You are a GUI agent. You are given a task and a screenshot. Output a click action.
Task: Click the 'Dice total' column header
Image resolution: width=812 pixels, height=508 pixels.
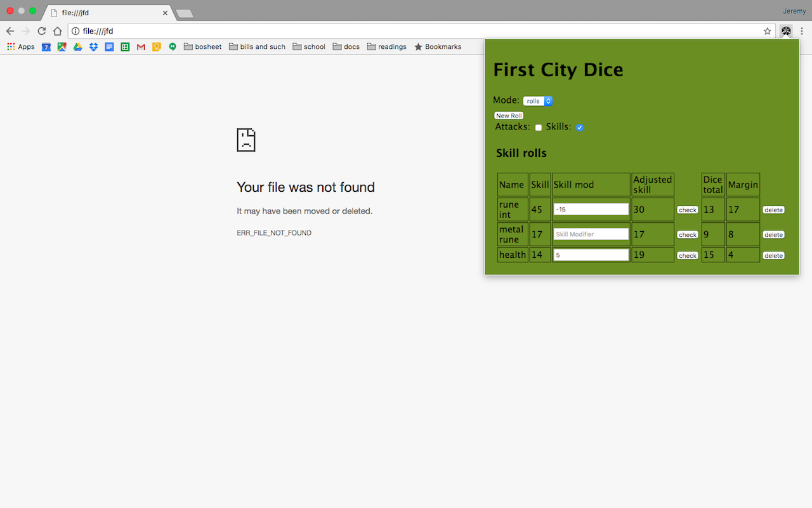coord(713,185)
